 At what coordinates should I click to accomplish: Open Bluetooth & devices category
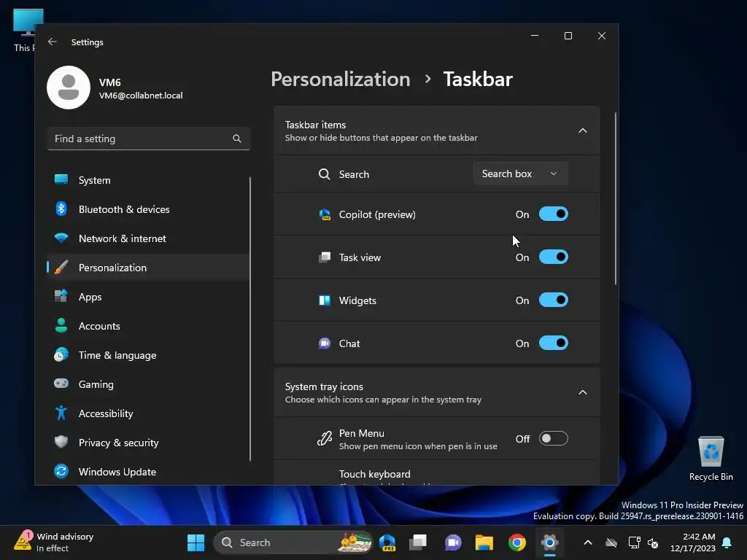coord(148,209)
